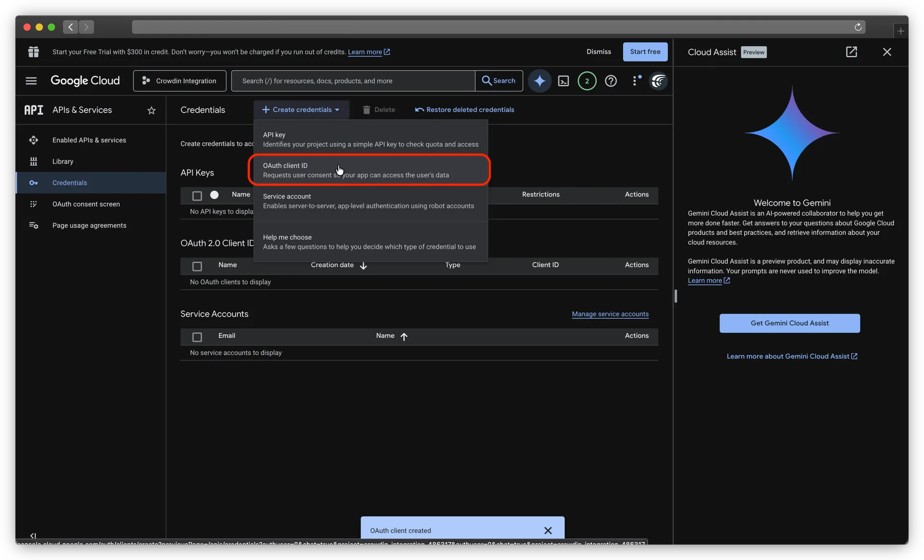Open the Gemini sparkle assistant icon

coord(539,81)
